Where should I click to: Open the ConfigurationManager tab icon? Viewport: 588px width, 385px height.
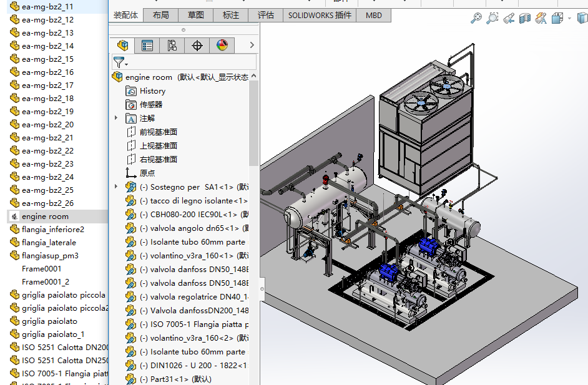[x=172, y=45]
